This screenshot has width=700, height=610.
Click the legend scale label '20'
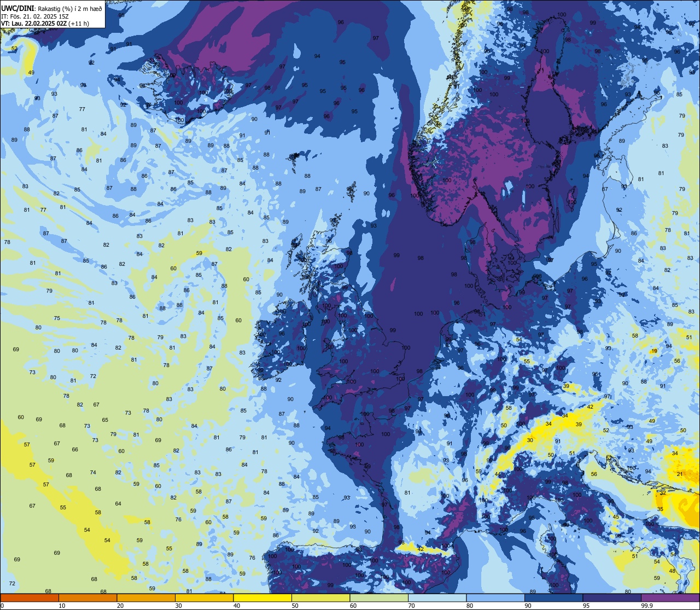tap(120, 606)
